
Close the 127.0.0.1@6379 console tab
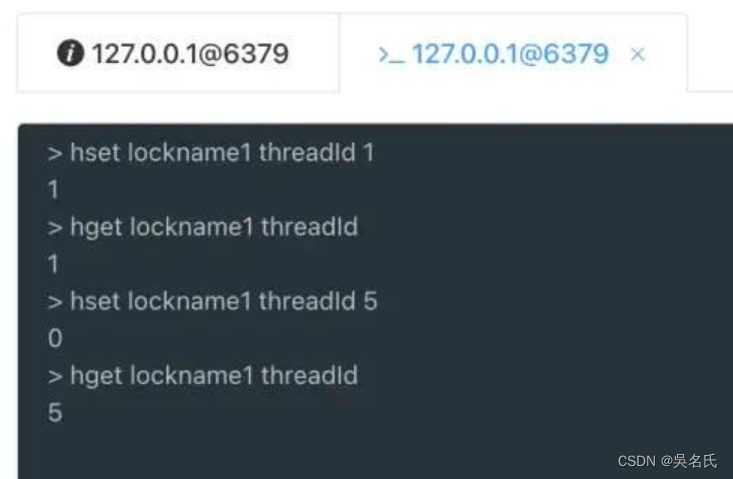(638, 55)
